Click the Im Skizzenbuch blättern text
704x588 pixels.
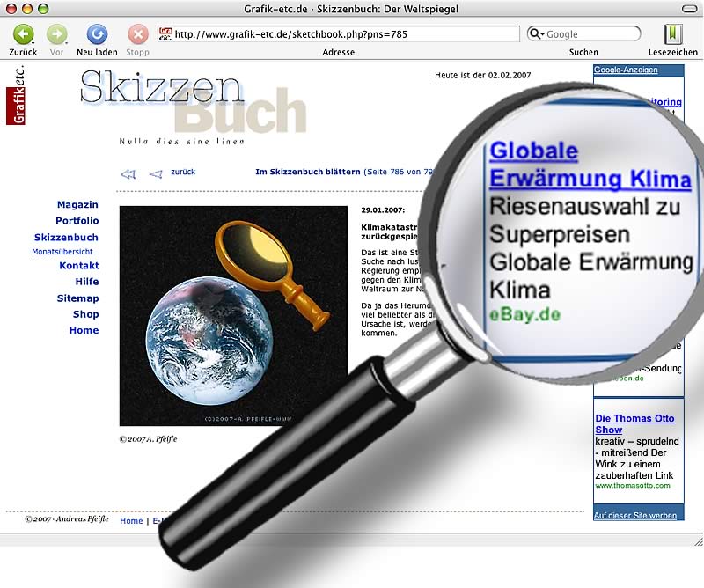point(307,172)
